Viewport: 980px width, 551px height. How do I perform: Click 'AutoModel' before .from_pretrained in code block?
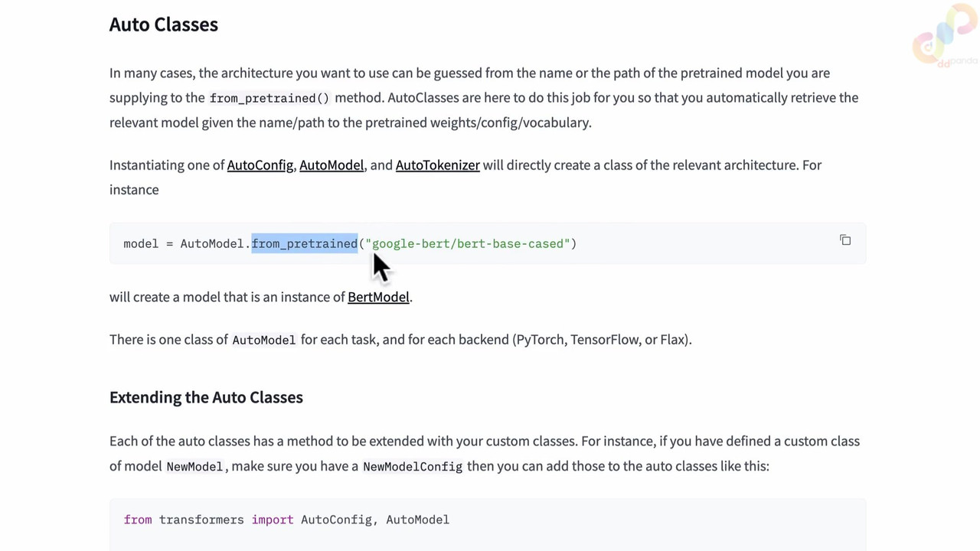tap(212, 243)
